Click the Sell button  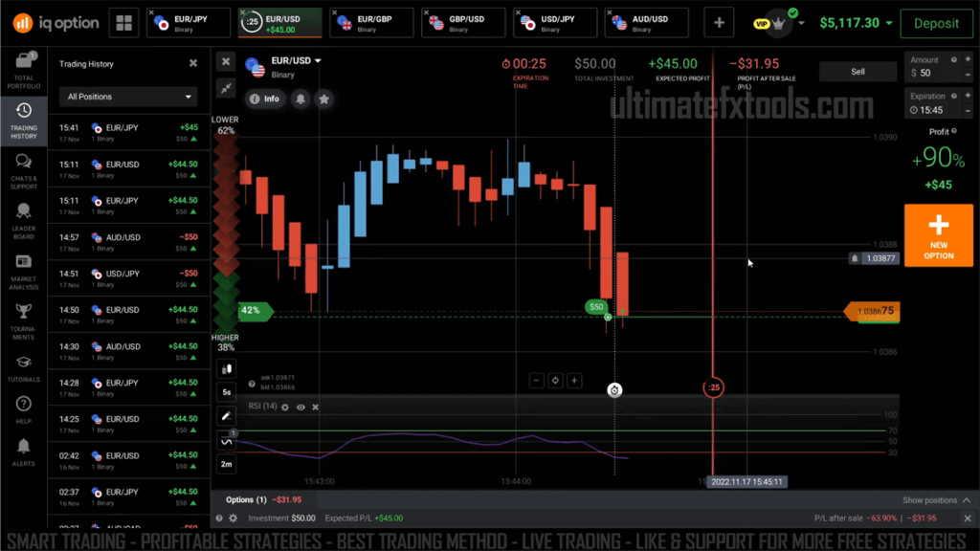[x=857, y=71]
